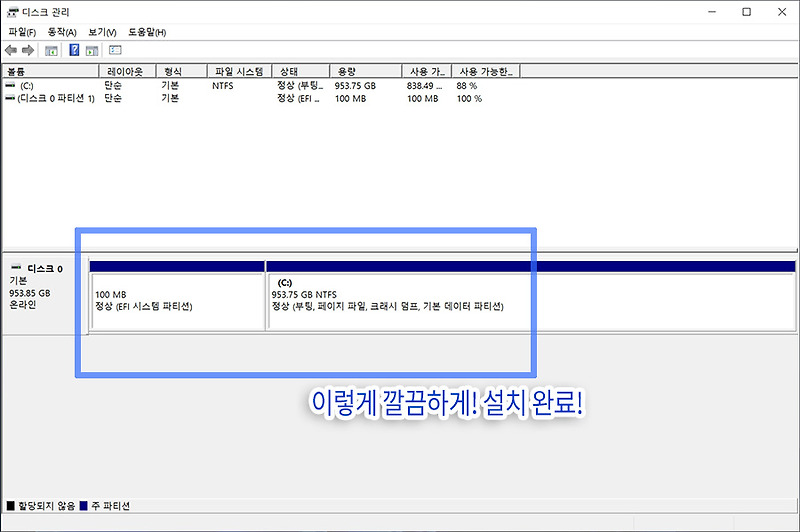
Task: Sort by the 파일 시스템 column header
Action: click(240, 71)
